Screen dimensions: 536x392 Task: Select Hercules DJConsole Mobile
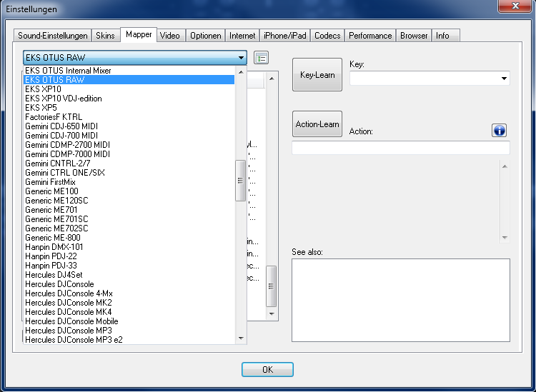tap(129, 321)
